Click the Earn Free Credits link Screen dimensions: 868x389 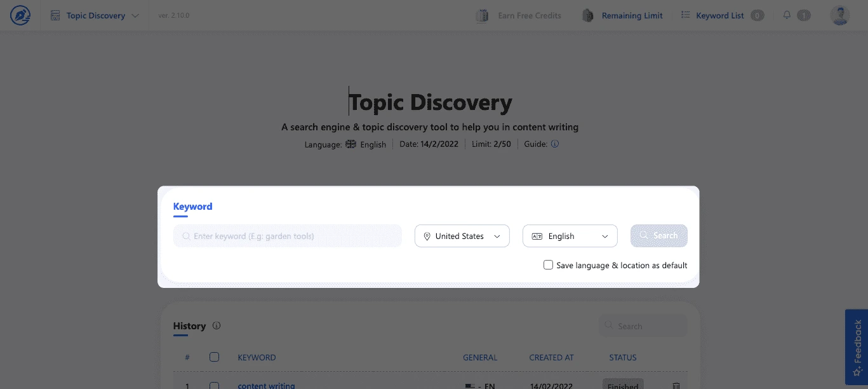530,15
